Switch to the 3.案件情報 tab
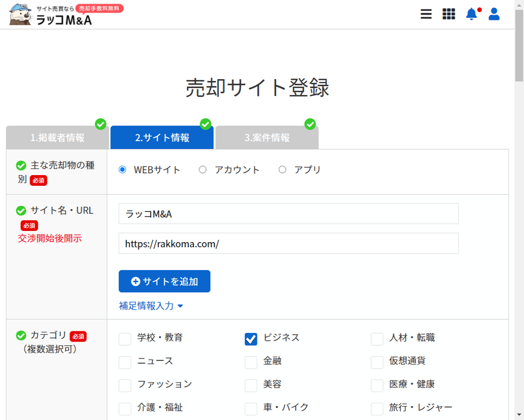This screenshot has height=420, width=524. click(x=266, y=137)
